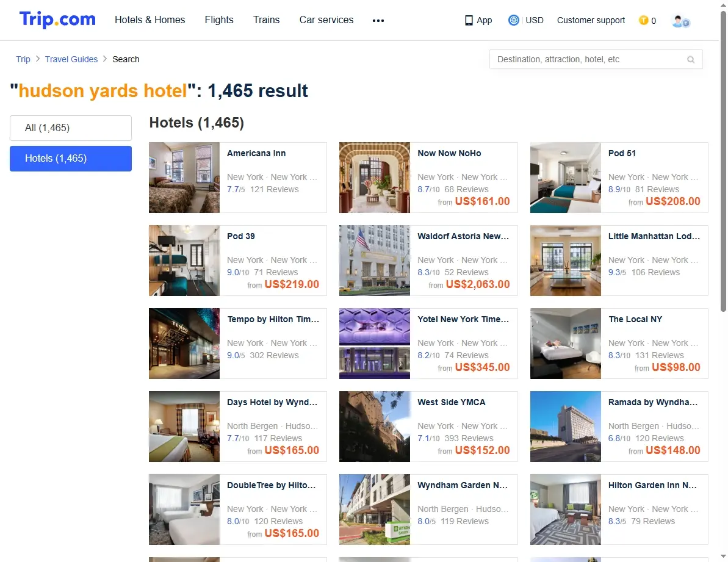Screen dimensions: 728x562
Task: Click the 302 Reviews text
Action: tap(275, 355)
